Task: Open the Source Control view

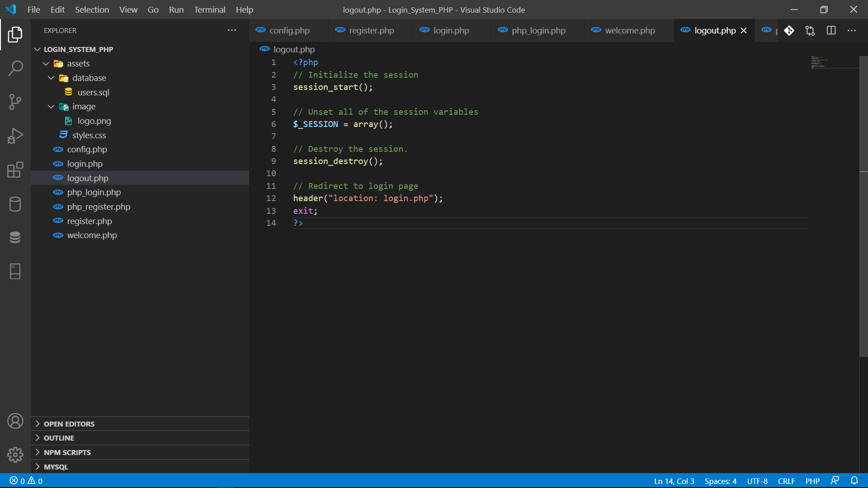Action: coord(15,102)
